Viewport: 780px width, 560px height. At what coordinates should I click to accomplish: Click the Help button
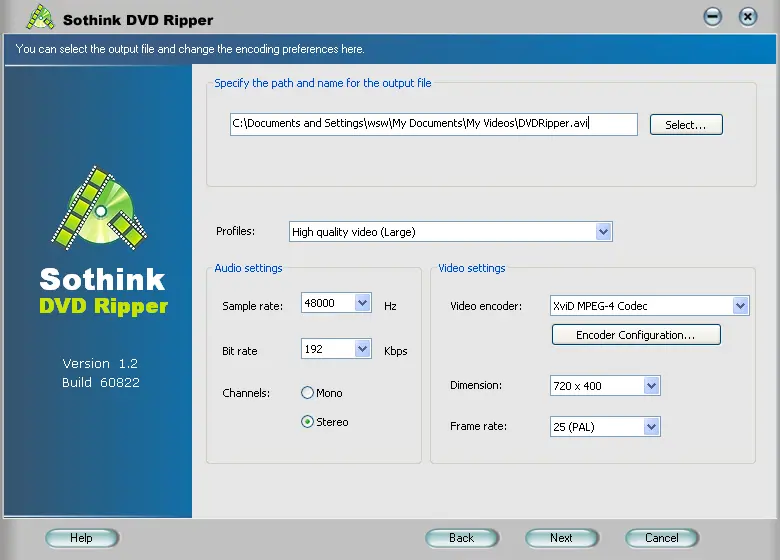82,538
